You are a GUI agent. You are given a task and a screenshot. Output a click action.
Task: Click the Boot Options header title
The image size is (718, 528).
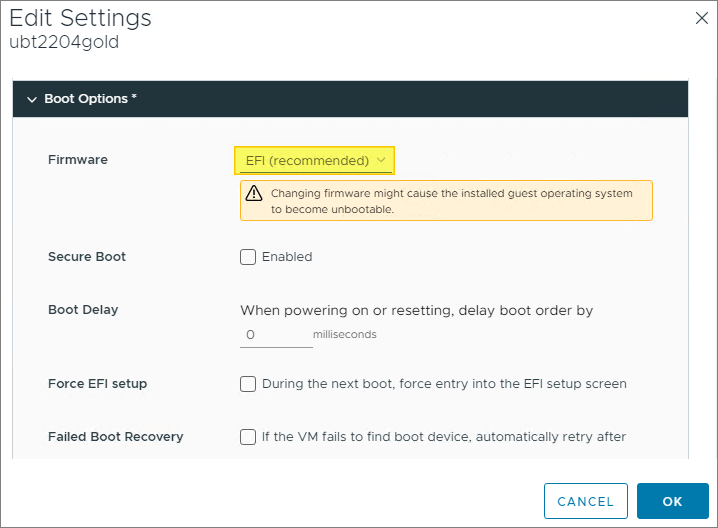click(x=90, y=99)
